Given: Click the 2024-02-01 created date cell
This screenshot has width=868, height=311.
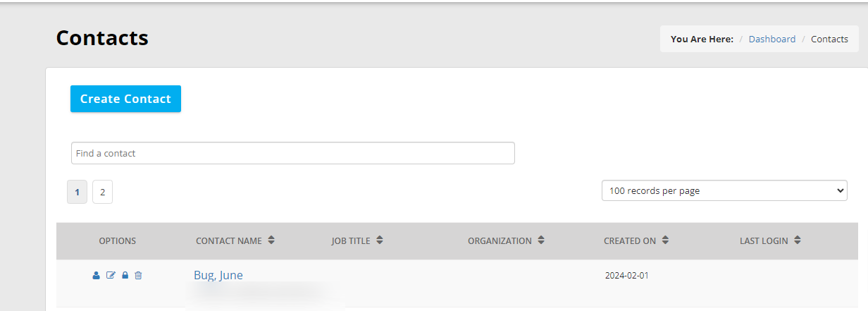Looking at the screenshot, I should pyautogui.click(x=627, y=276).
